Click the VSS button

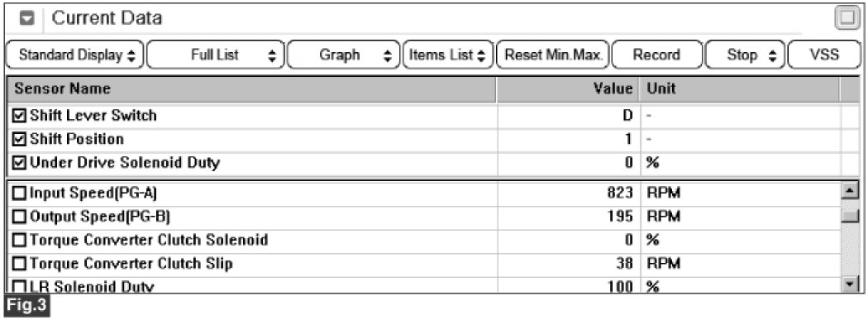click(824, 55)
